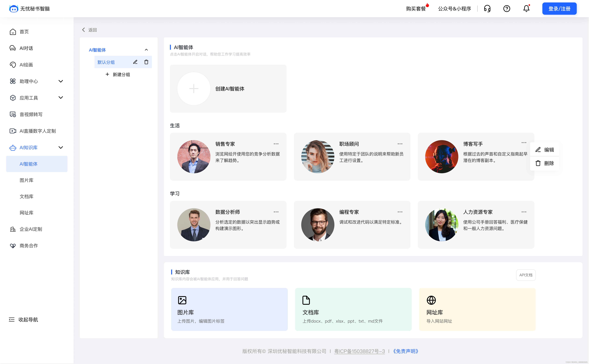Open 文档库 in the sidebar

(26, 196)
